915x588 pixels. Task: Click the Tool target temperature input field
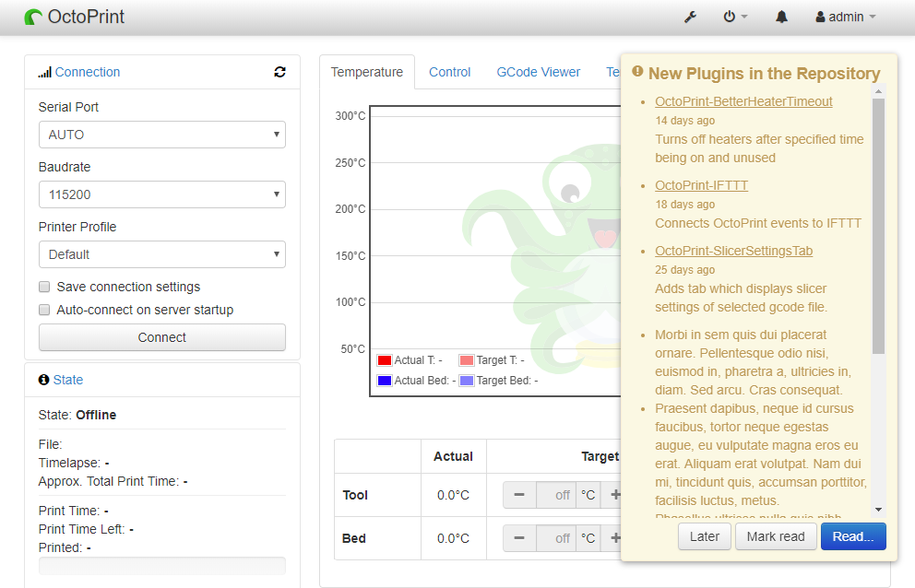[x=556, y=495]
